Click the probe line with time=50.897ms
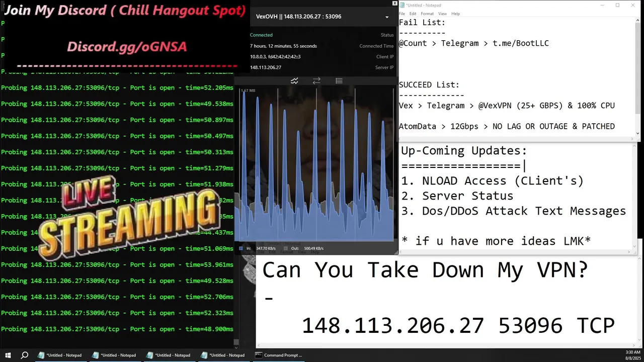644x362 pixels. [117, 120]
